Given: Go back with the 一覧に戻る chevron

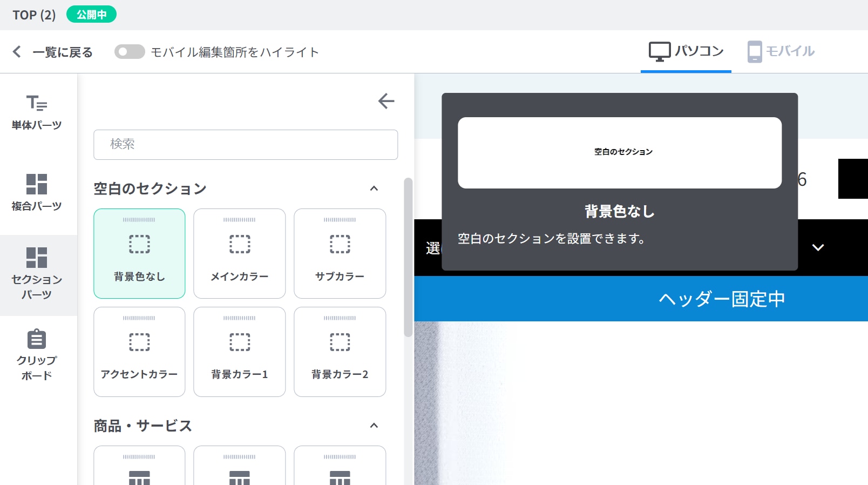Looking at the screenshot, I should [17, 52].
